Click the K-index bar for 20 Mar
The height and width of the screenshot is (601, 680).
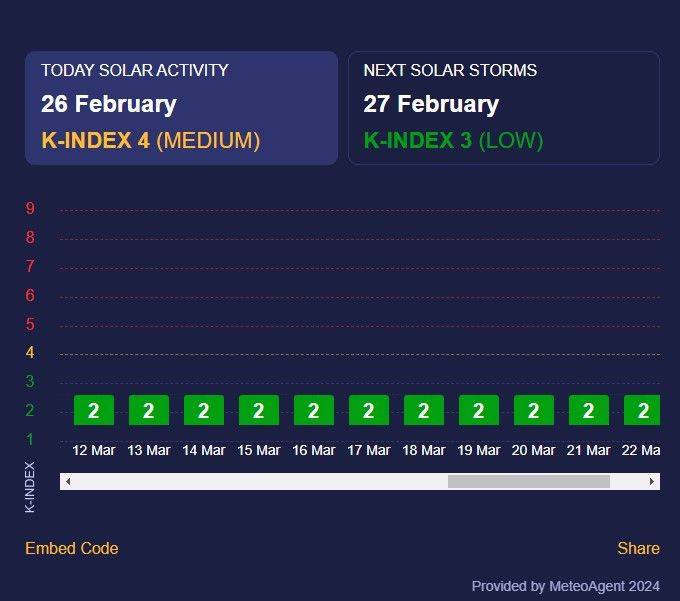(534, 410)
